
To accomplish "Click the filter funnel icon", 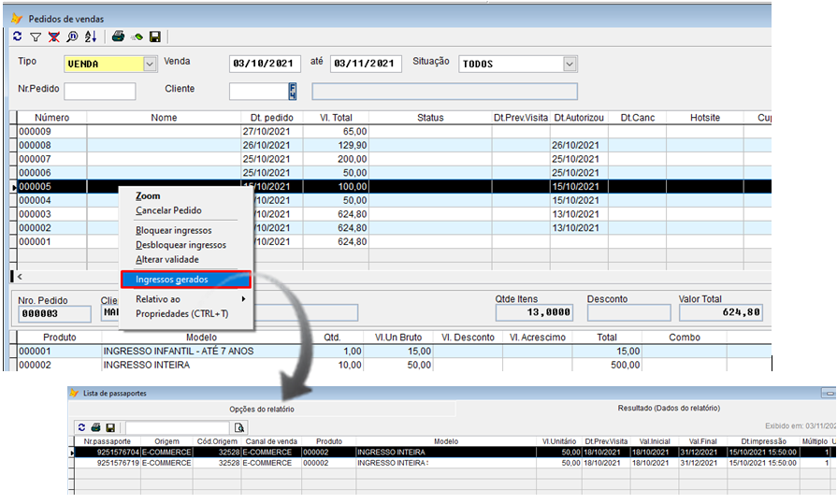I will click(x=36, y=37).
